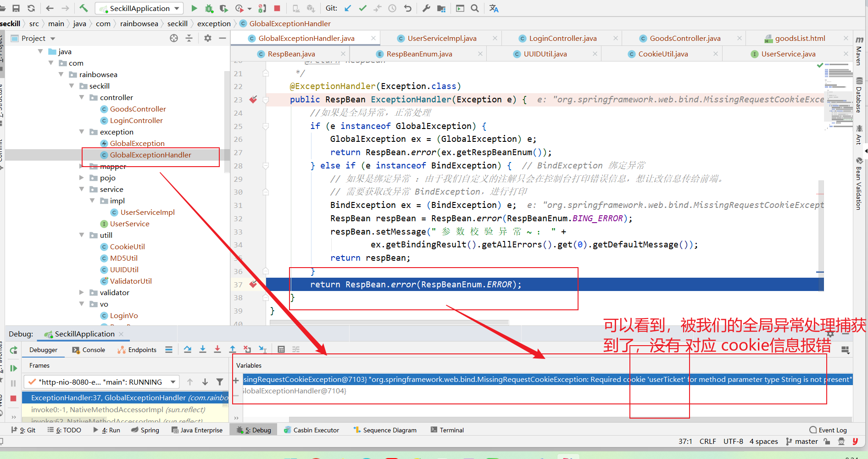The image size is (868, 459).
Task: Toggle breakpoint on line 23
Action: pyautogui.click(x=253, y=100)
